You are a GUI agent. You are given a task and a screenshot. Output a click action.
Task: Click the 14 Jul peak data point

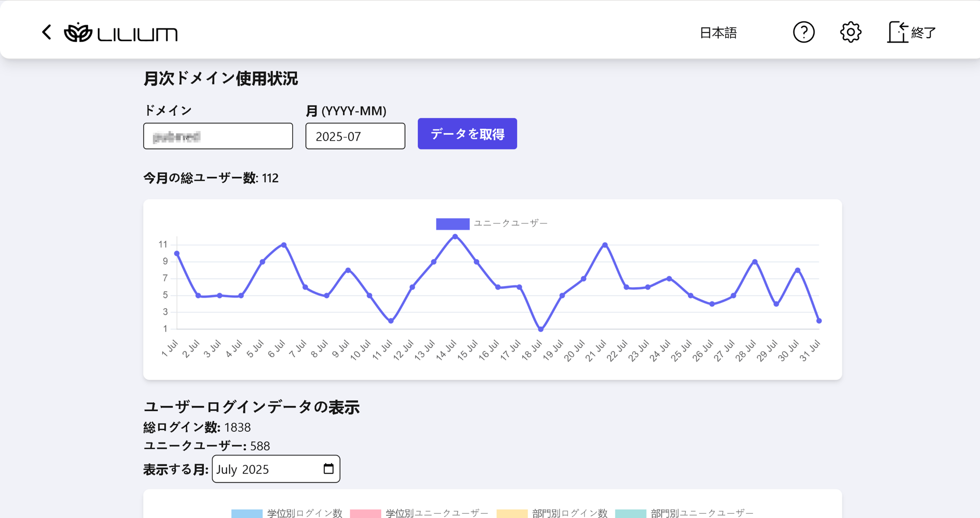click(x=455, y=237)
